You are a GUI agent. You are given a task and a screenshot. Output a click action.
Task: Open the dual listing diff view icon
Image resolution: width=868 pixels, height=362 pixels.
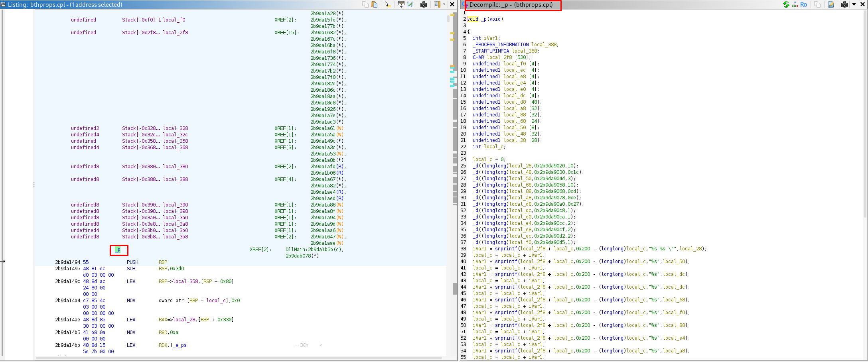(410, 4)
